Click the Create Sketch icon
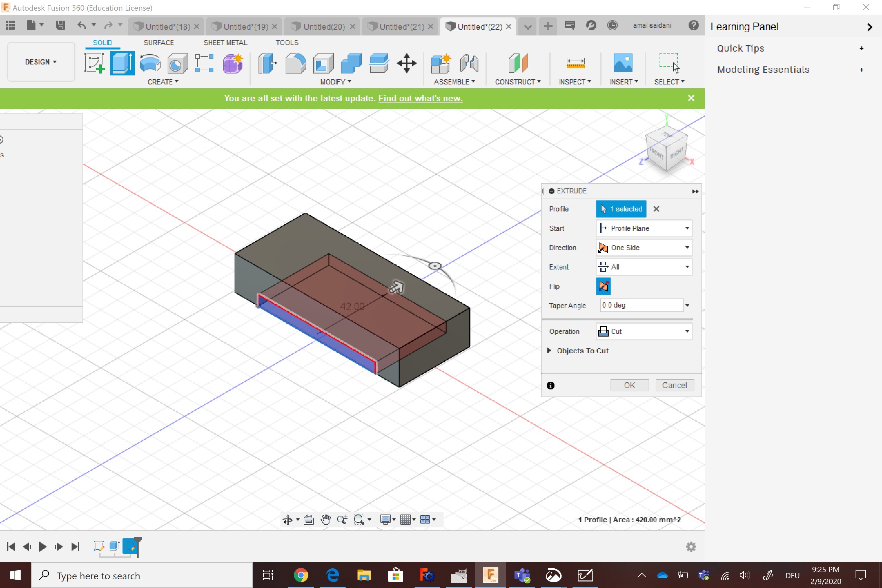 tap(94, 63)
